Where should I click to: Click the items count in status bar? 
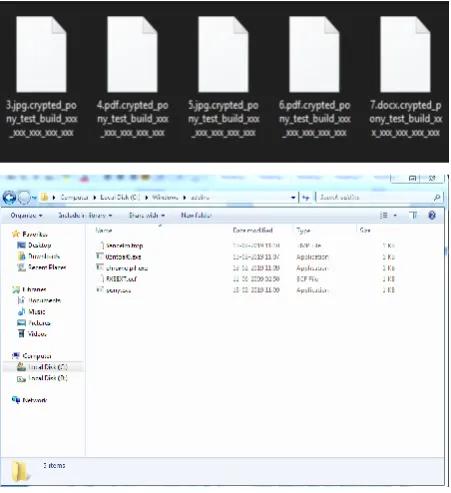[x=54, y=465]
